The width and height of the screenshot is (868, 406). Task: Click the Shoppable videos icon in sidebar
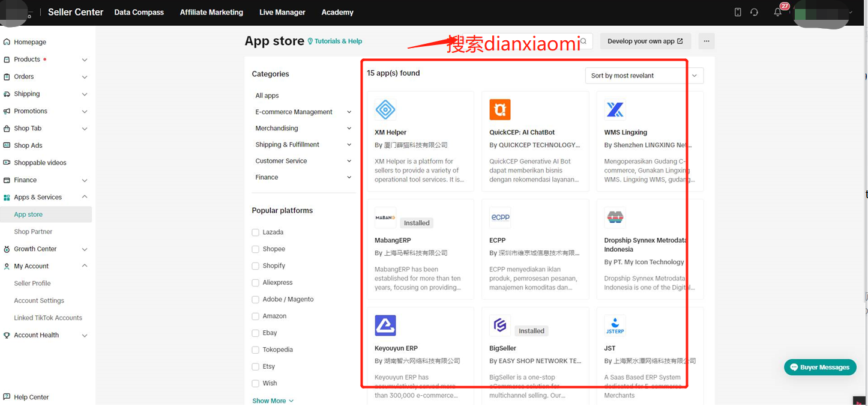[7, 163]
